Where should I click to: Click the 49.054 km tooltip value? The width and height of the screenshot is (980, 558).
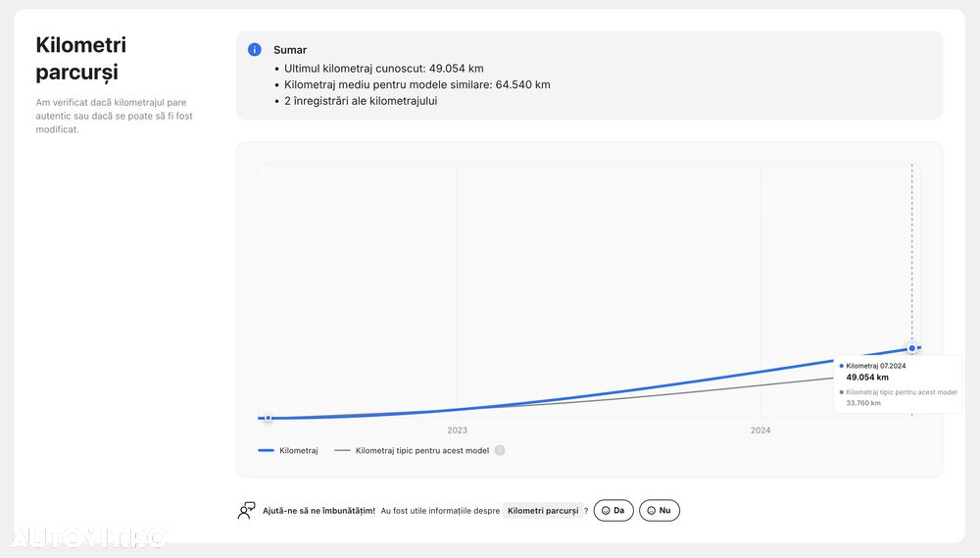(x=867, y=377)
